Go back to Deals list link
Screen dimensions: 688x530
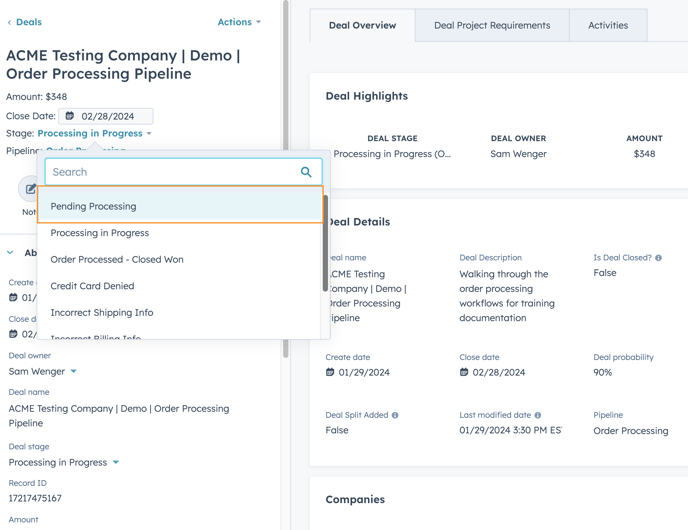pyautogui.click(x=29, y=22)
